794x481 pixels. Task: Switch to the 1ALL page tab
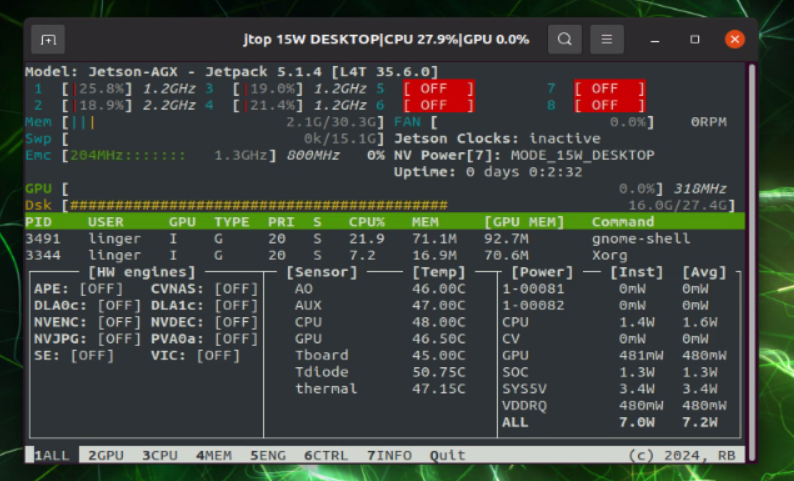(52, 455)
